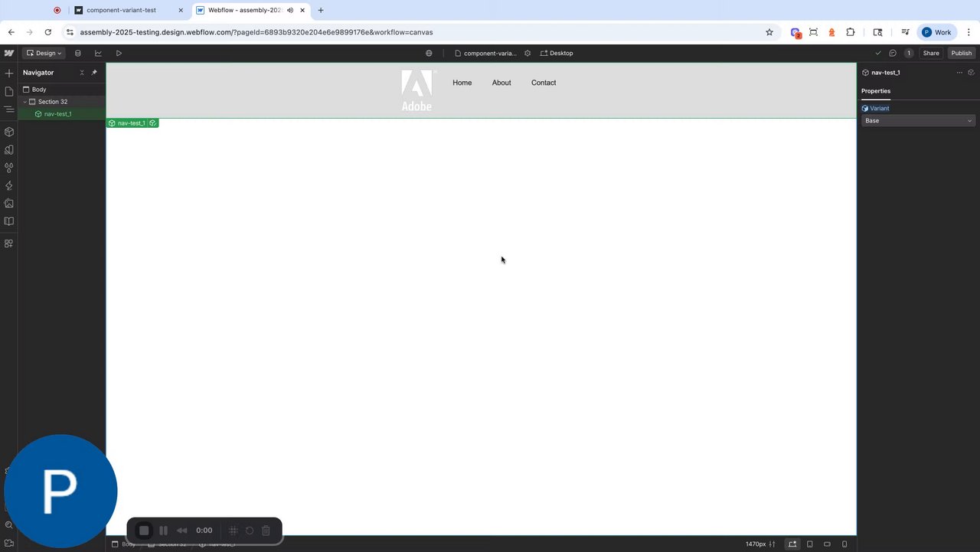The image size is (980, 552).
Task: Open the CMS book icon panel
Action: (9, 221)
